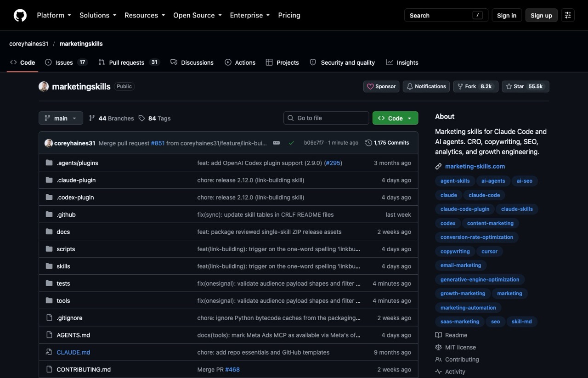The width and height of the screenshot is (588, 378).
Task: Star the marketingskills repository
Action: tap(525, 86)
